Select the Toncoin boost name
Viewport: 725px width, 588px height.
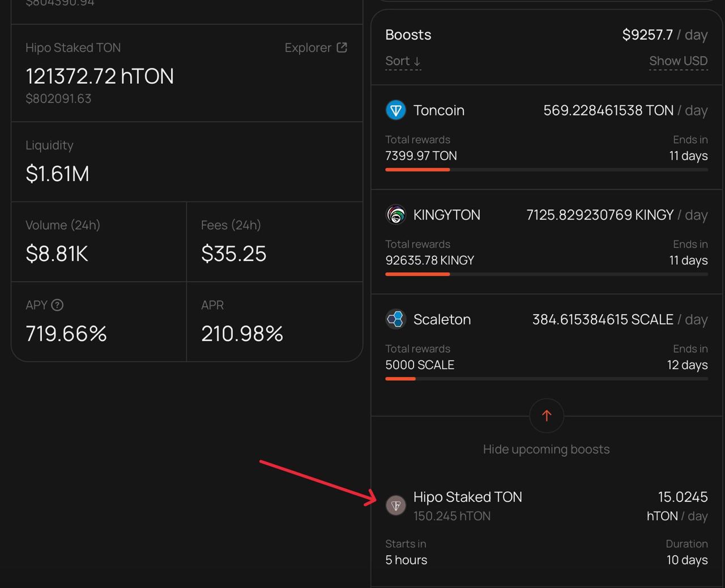click(439, 110)
